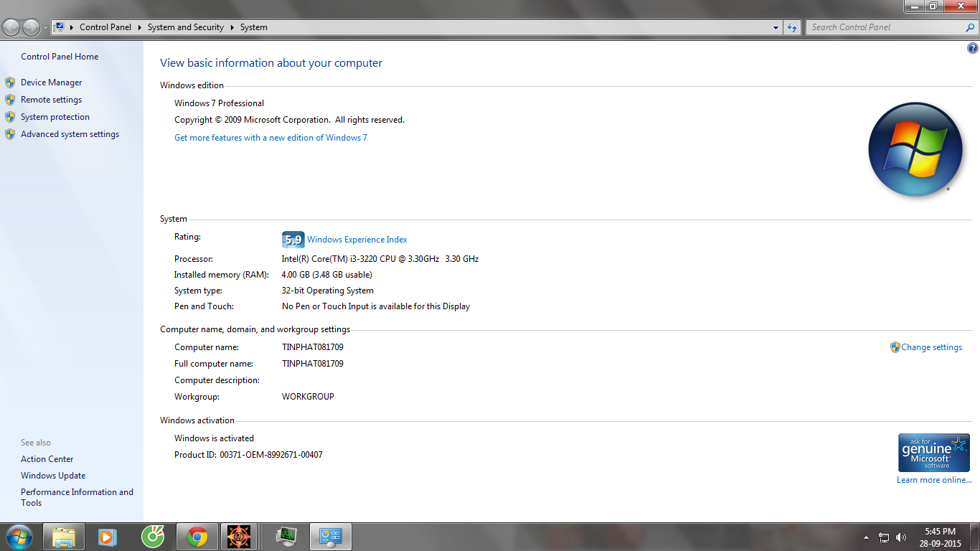Select the text 4.00 GB (3.48 GB usable)

[326, 275]
